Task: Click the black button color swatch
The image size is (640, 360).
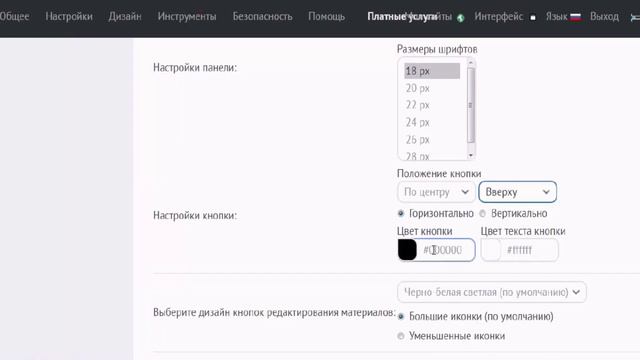Action: click(407, 250)
